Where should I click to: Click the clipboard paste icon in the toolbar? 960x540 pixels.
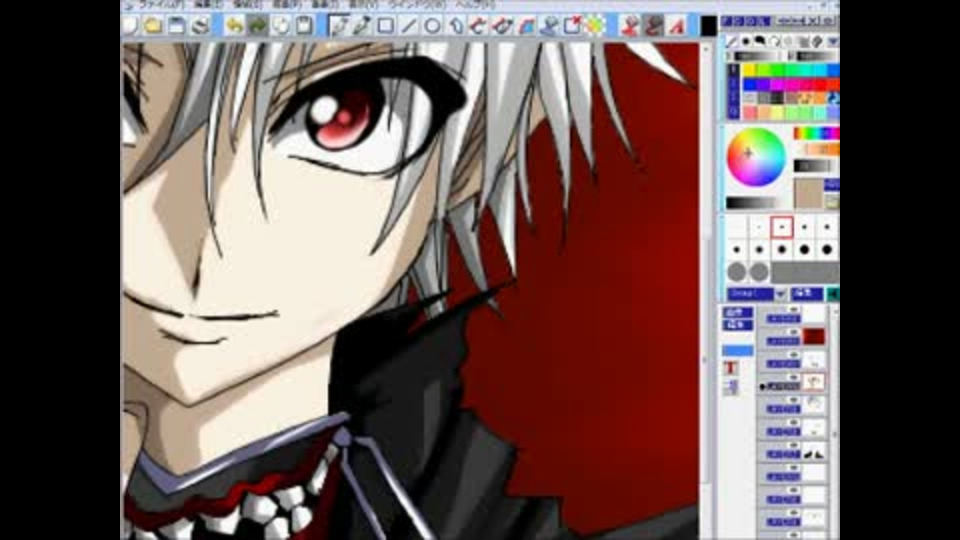(x=304, y=26)
